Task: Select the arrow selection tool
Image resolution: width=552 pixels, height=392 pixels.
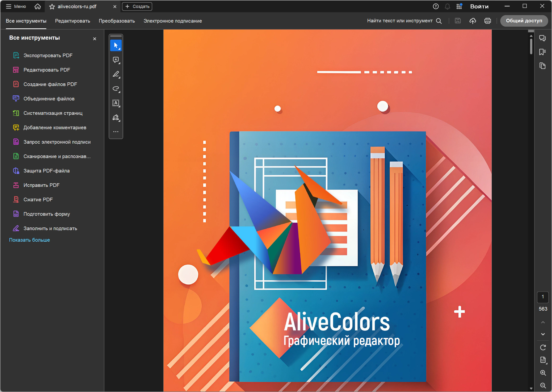Action: click(116, 45)
